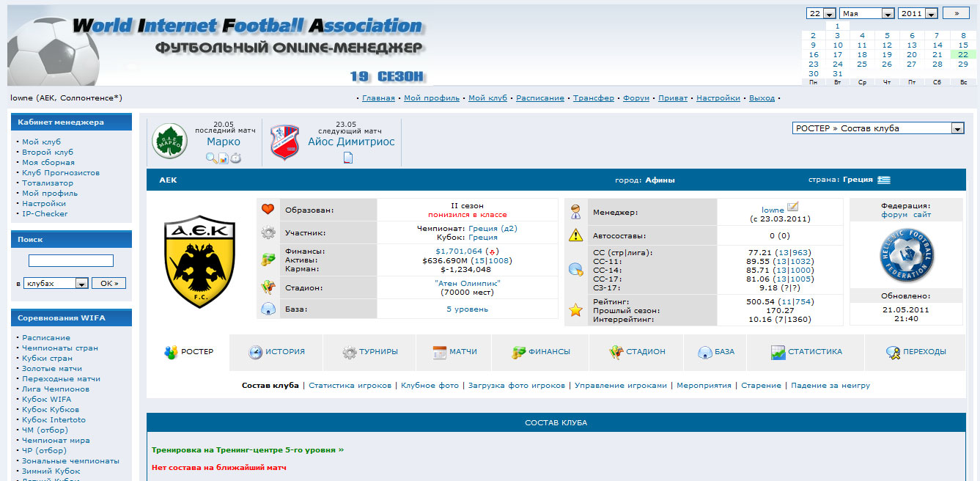Switch to БАЗА tab
This screenshot has width=980, height=481.
tap(715, 352)
